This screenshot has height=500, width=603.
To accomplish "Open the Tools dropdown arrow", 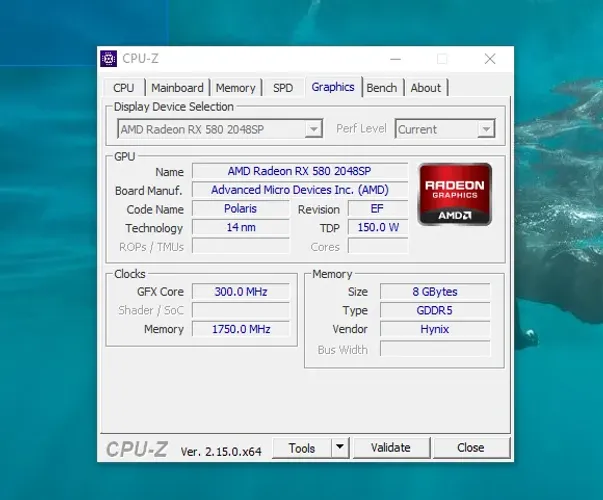I will click(340, 447).
